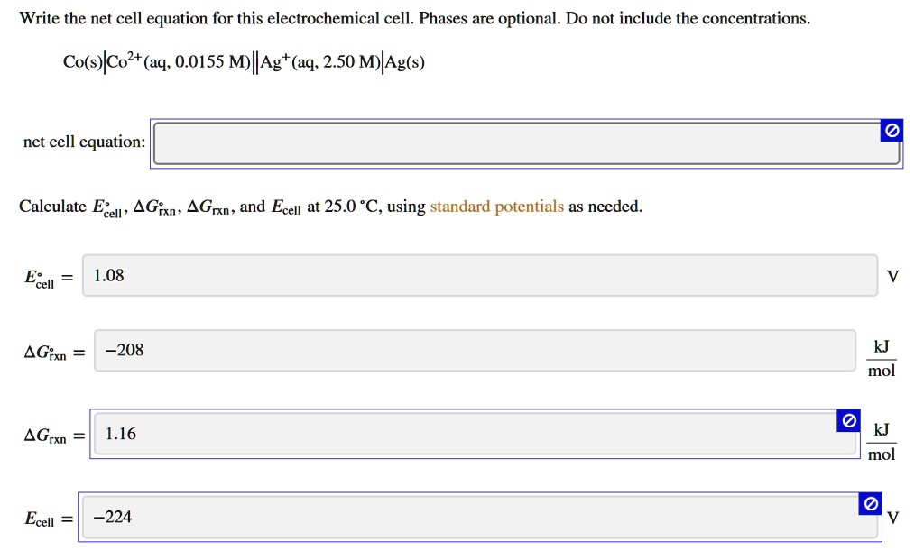Click the E°cell field containing 1.08

[478, 276]
